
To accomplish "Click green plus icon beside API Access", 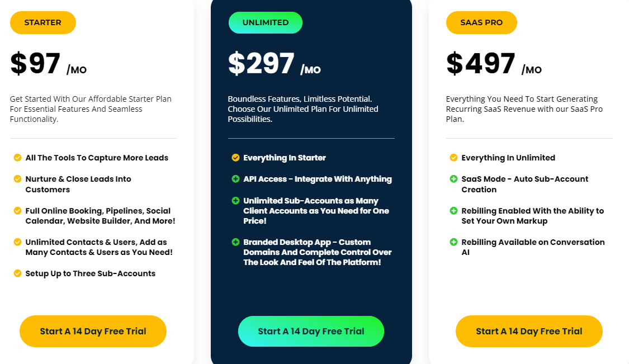I will click(235, 178).
